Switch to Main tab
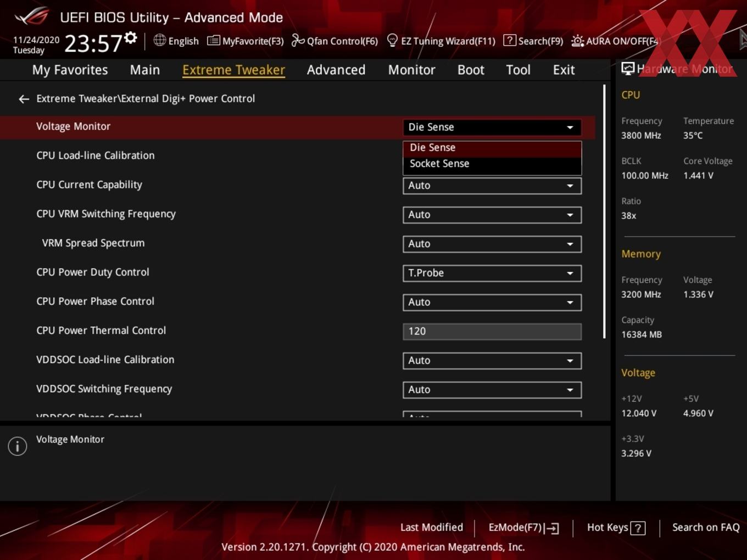Screen dimensions: 747x560 pyautogui.click(x=145, y=70)
